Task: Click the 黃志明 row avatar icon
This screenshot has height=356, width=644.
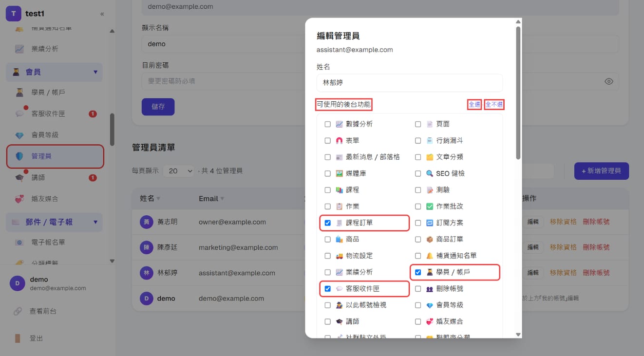Action: click(146, 222)
